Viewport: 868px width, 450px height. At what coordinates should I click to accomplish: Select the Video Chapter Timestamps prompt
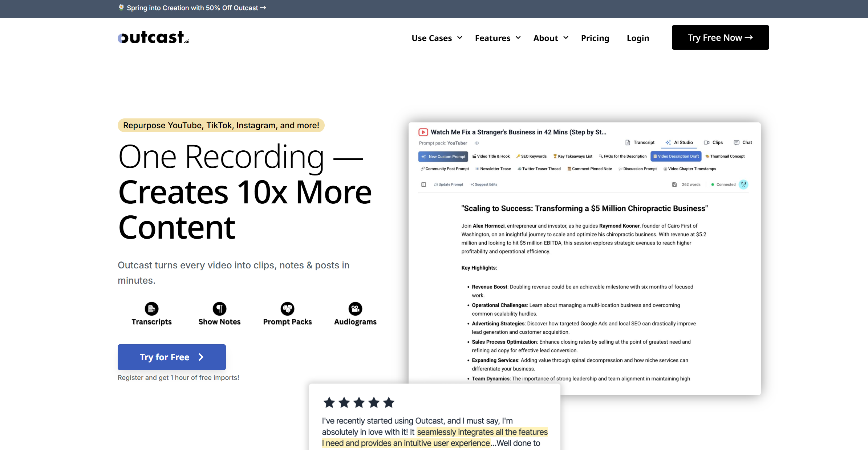[x=690, y=169]
